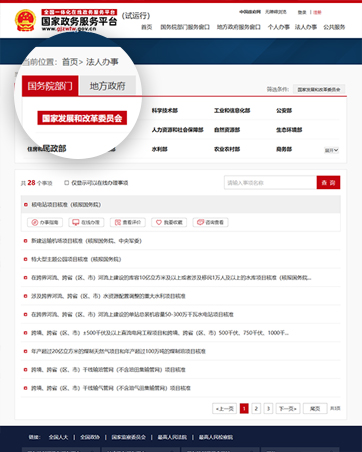The image size is (362, 452).
Task: Click the national emblem logo
Action: [25, 20]
